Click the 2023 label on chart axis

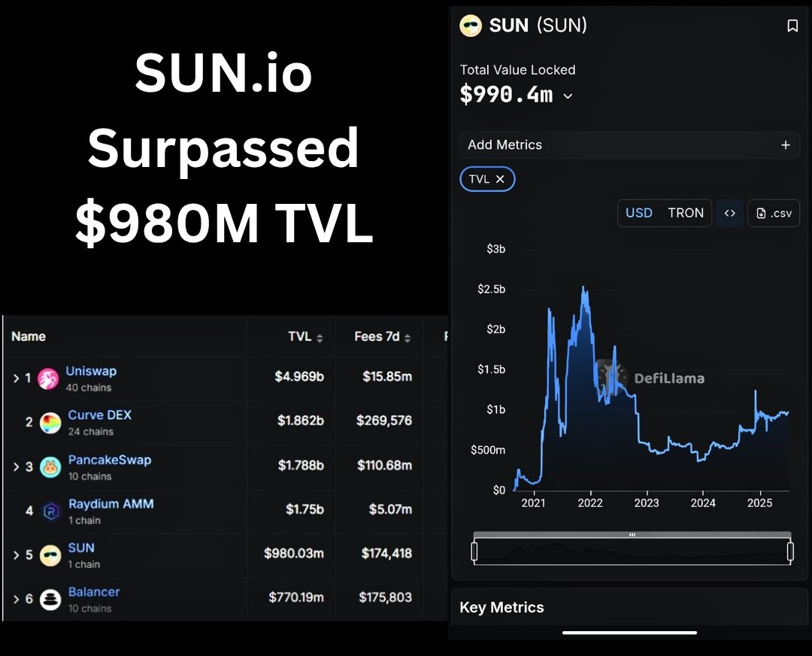(x=647, y=503)
